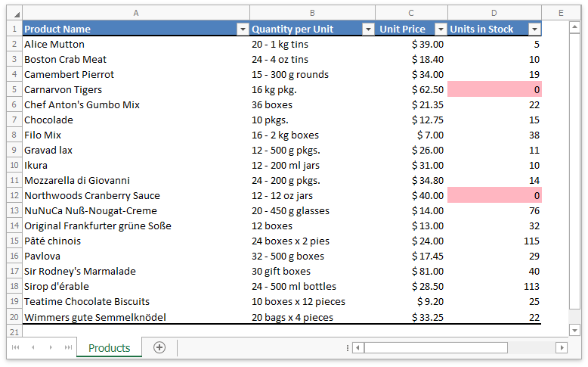Click the '24 boxes x 2 pies' cell
The image size is (588, 367).
pyautogui.click(x=312, y=241)
